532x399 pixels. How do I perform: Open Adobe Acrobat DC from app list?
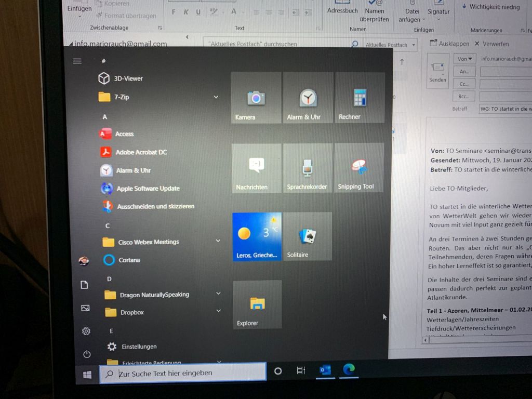pos(141,152)
